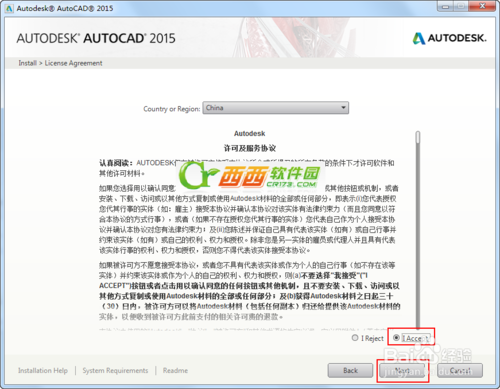Click the Autodesk heading above the agreement
Viewport: 500px width, 389px height.
click(x=250, y=133)
